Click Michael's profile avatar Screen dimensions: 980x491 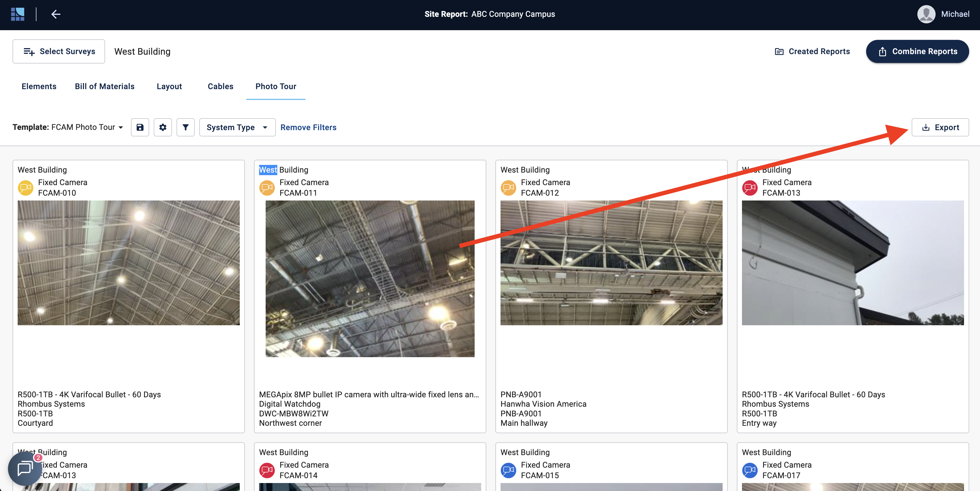[x=926, y=14]
